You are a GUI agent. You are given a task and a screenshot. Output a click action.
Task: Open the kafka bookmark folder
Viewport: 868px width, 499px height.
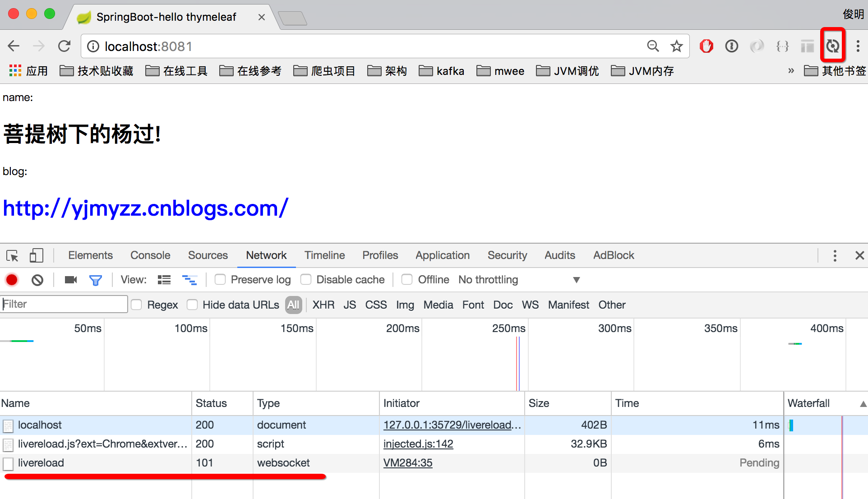tap(442, 71)
